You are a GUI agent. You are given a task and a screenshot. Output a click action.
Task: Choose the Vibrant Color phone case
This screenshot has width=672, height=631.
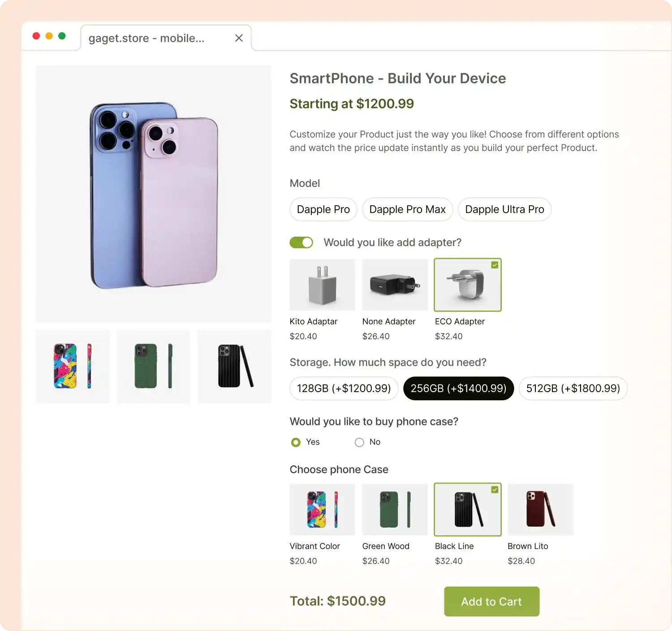pos(322,510)
